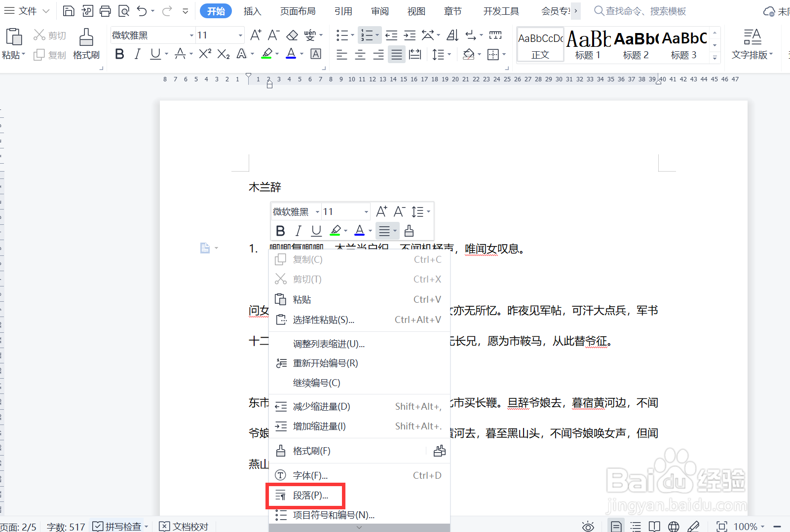This screenshot has height=532, width=790.
Task: Click the ribbon font color button
Action: [x=291, y=54]
